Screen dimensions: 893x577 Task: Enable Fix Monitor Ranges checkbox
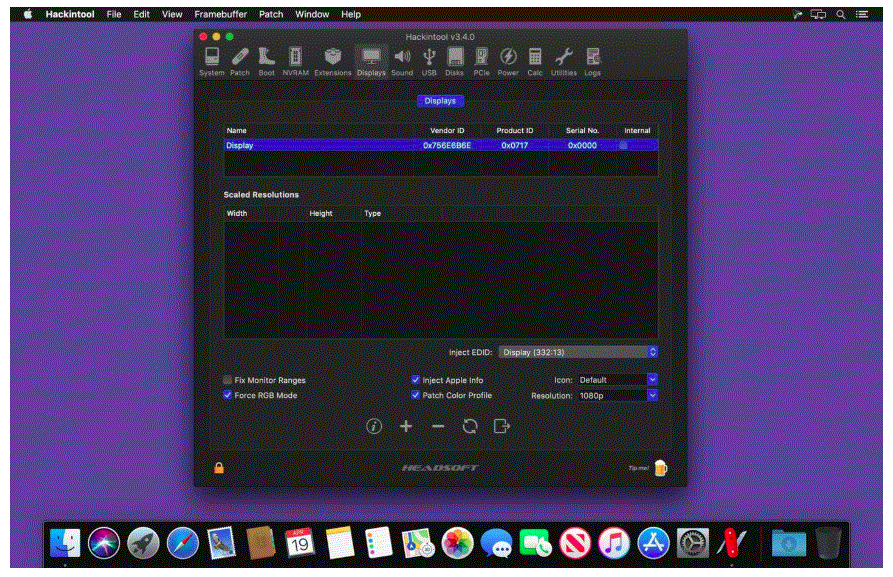[227, 380]
